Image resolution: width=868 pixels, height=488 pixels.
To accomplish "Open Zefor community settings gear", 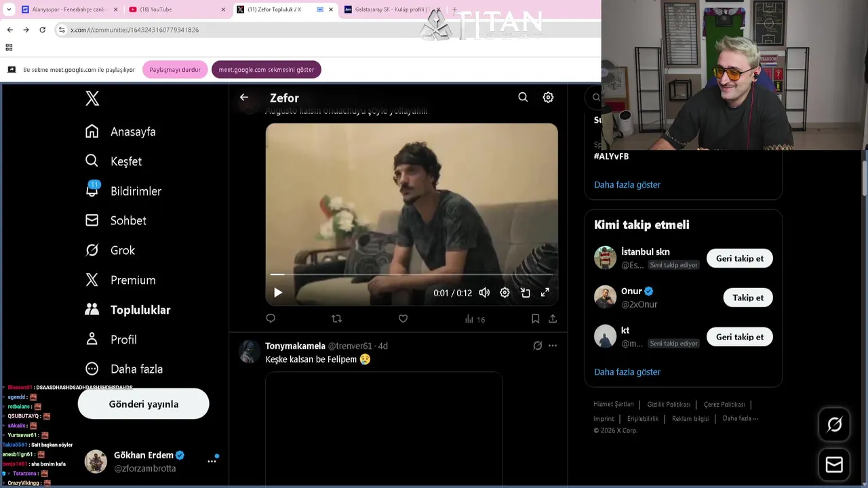I will coord(548,98).
